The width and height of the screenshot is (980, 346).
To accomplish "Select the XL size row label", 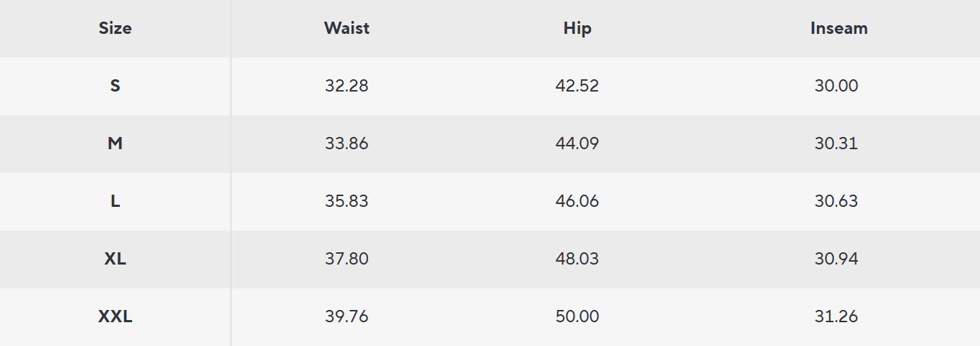I will [x=115, y=259].
